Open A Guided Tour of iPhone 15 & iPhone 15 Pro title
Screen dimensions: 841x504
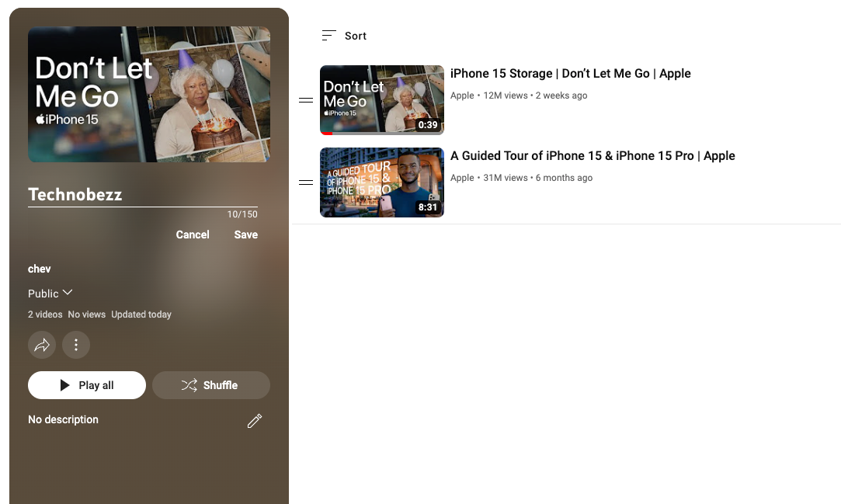click(x=593, y=156)
